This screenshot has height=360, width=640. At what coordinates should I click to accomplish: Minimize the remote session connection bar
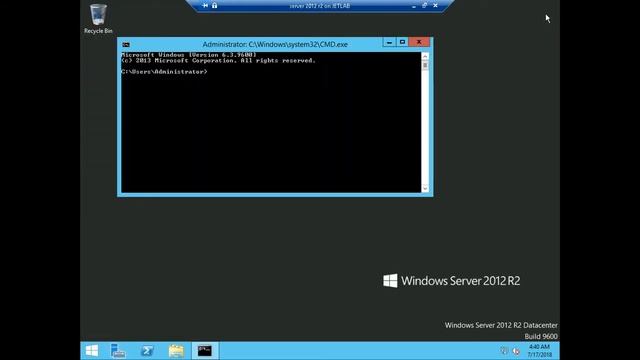click(414, 6)
